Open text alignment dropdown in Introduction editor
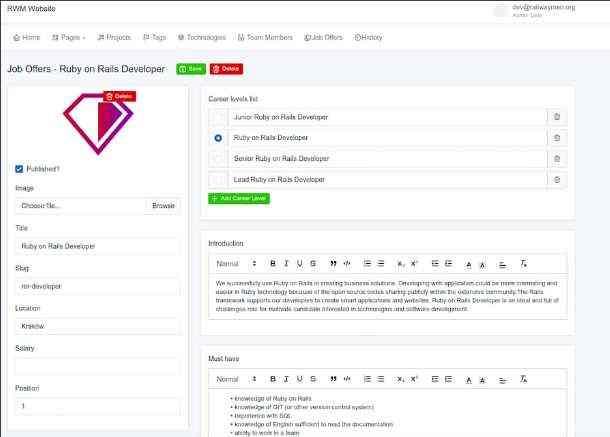The image size is (610, 437). [x=503, y=265]
